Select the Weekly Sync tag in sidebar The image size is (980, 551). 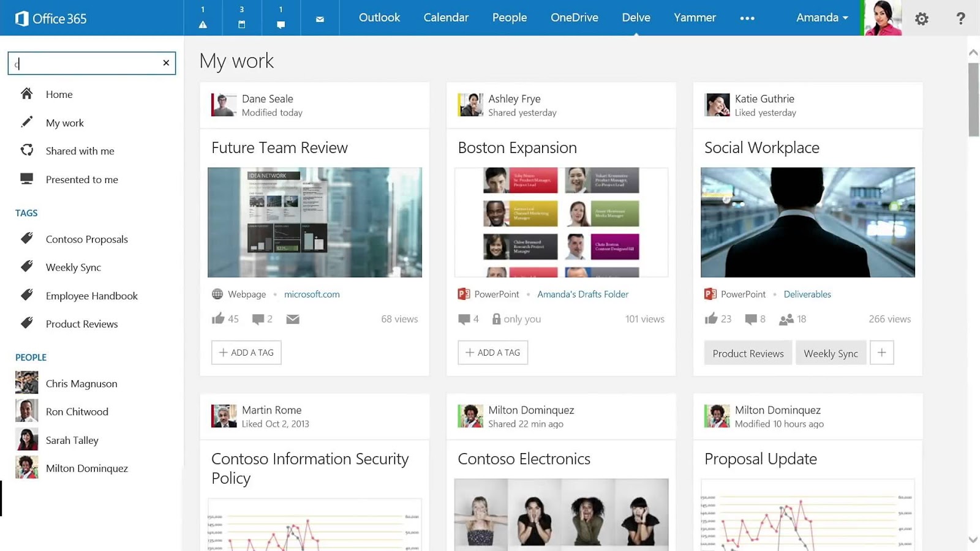73,268
